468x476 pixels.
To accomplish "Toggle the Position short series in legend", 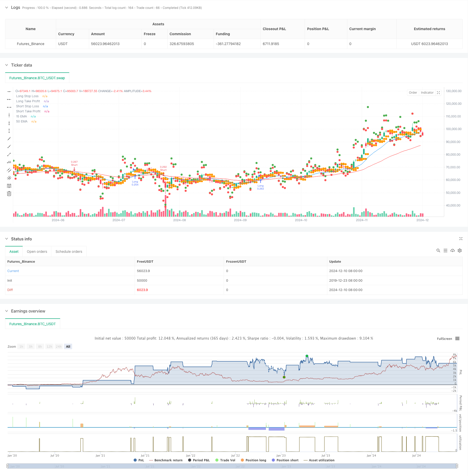I will 285,460.
